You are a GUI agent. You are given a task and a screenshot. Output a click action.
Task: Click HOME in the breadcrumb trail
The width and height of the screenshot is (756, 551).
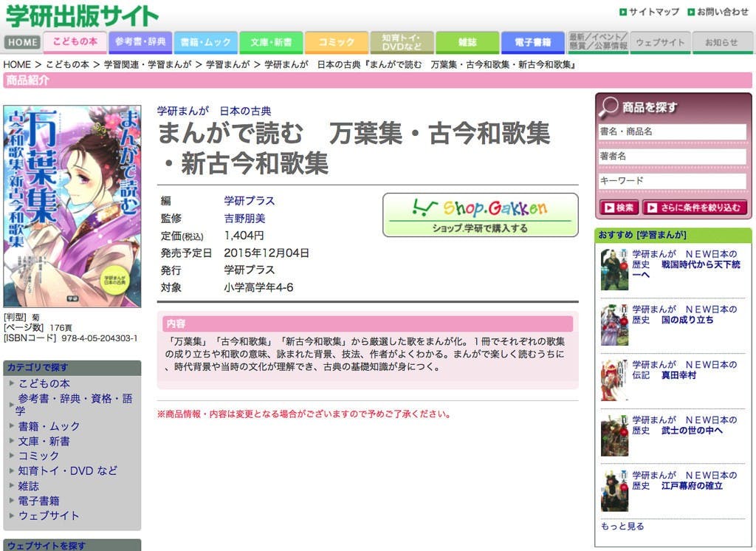[x=17, y=65]
